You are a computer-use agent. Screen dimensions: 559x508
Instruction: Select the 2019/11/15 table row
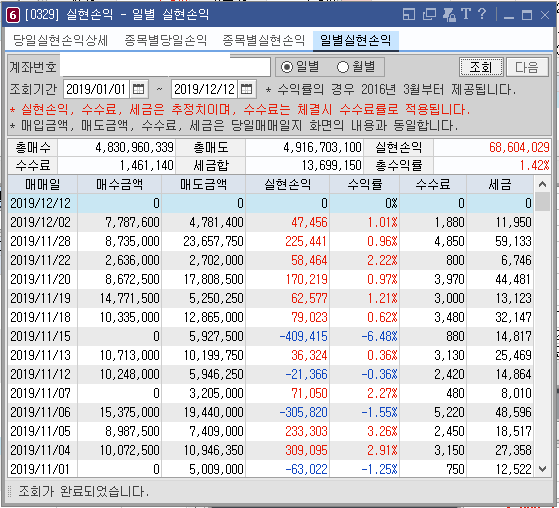pos(271,336)
